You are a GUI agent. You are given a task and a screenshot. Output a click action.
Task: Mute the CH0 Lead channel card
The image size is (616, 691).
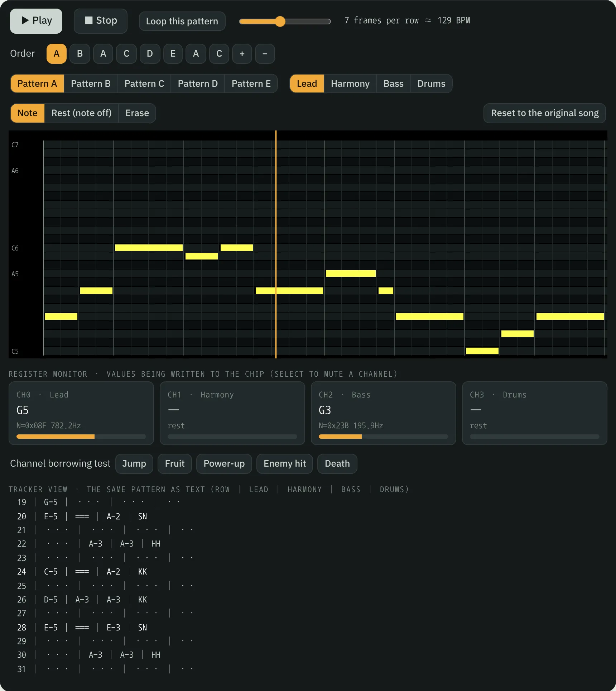click(x=81, y=413)
